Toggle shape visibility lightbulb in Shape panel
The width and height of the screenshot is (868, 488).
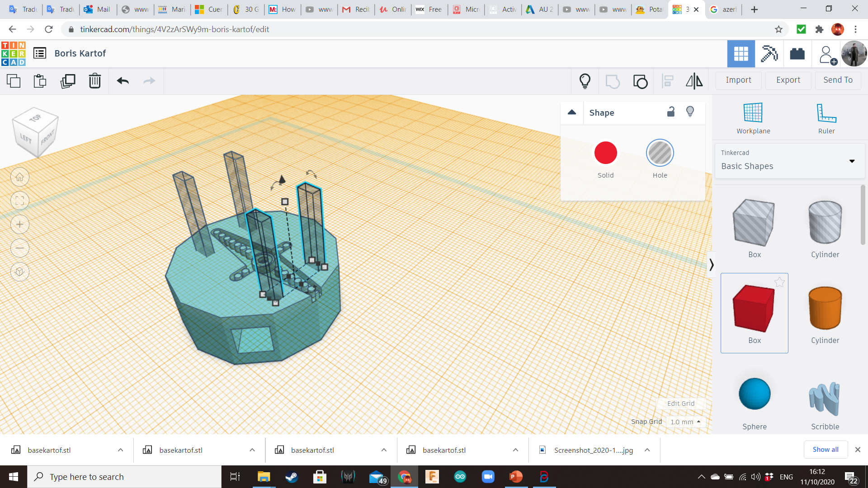690,112
